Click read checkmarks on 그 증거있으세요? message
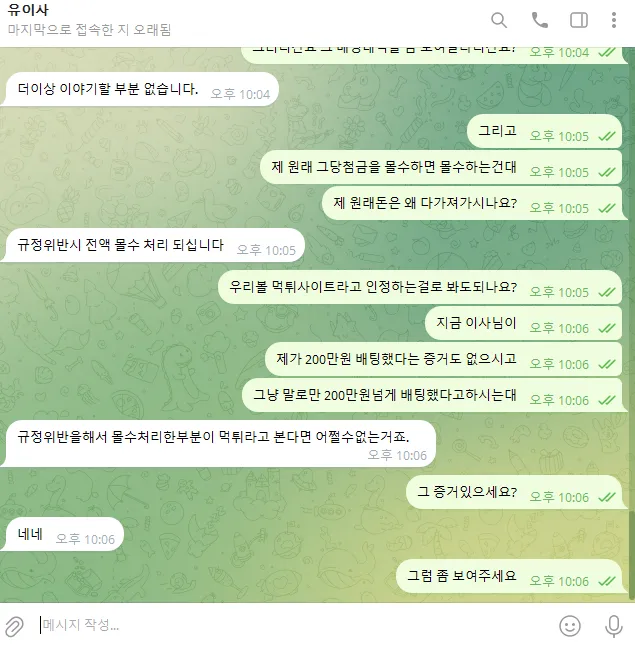This screenshot has height=645, width=635. [x=607, y=497]
